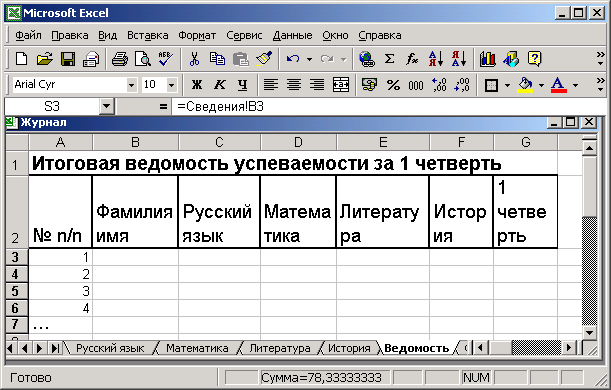The image size is (611, 390).
Task: Open the Paste Function fx icon
Action: [412, 59]
